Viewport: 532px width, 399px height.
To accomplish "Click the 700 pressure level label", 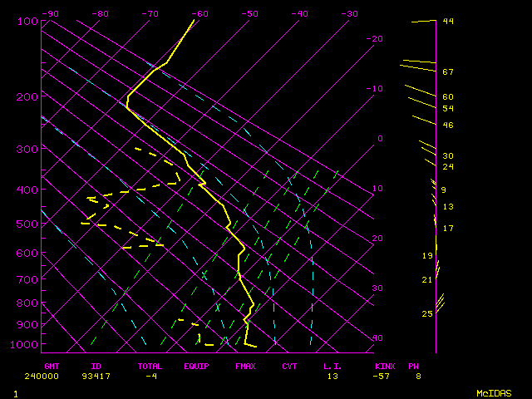I will [27, 280].
